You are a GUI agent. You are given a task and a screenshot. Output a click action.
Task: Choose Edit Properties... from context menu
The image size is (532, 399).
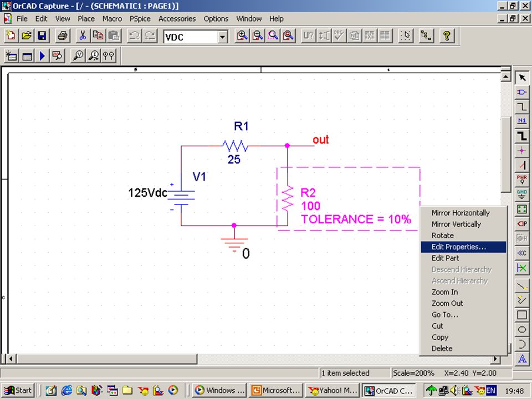463,247
